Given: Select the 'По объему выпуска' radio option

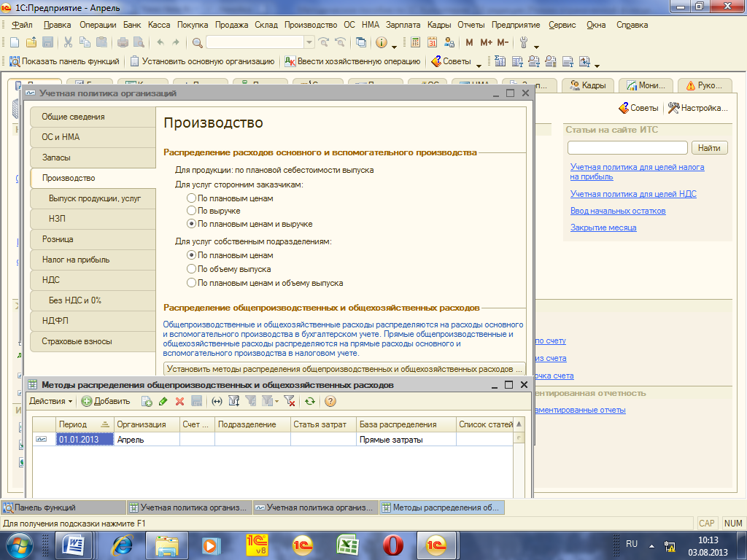Looking at the screenshot, I should click(x=191, y=269).
